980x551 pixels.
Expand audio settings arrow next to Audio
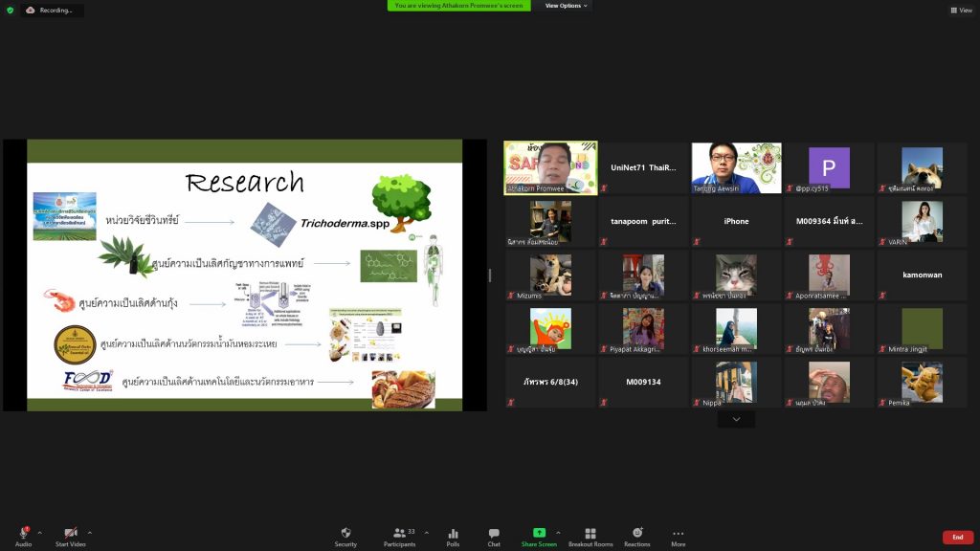click(x=39, y=532)
